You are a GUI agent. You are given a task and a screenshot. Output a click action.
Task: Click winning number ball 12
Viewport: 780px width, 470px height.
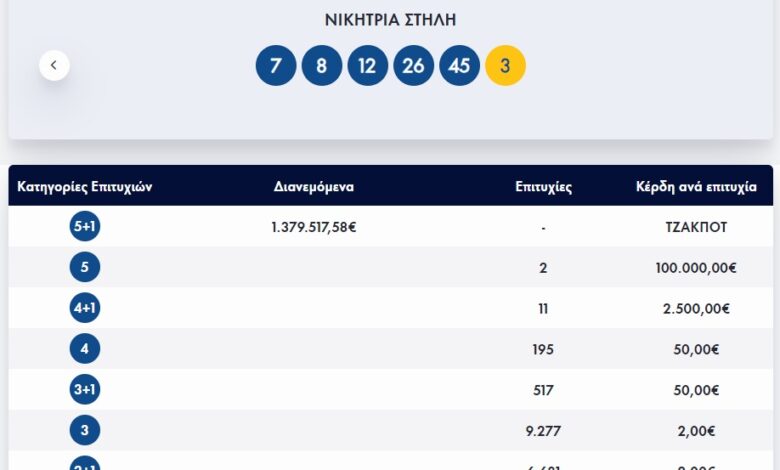(368, 66)
